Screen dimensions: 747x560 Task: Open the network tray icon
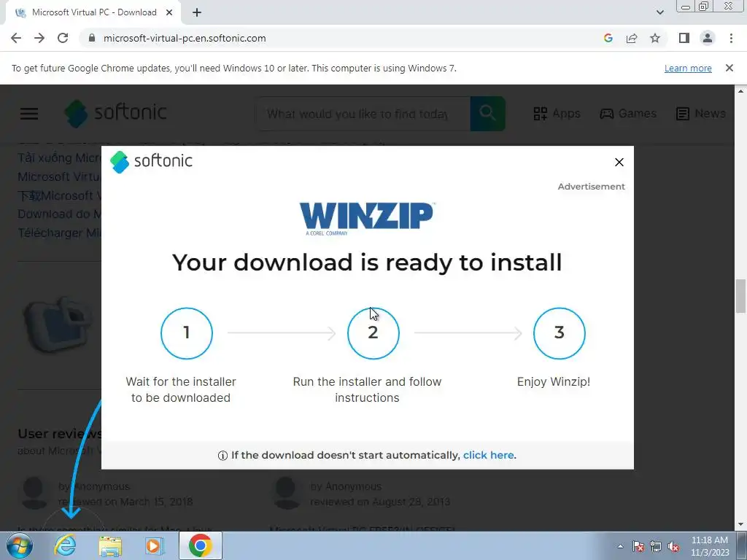pyautogui.click(x=656, y=546)
